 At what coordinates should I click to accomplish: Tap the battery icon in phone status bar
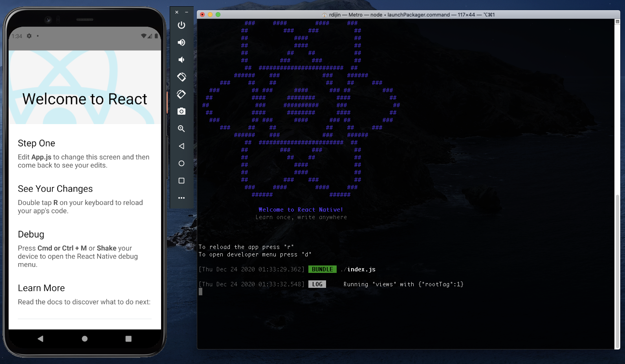[x=156, y=36]
